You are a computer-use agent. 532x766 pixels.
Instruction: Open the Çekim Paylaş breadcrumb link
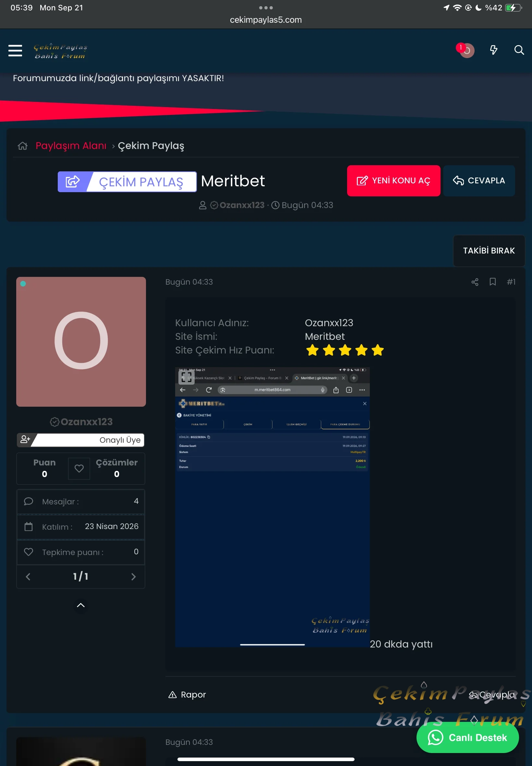[151, 146]
